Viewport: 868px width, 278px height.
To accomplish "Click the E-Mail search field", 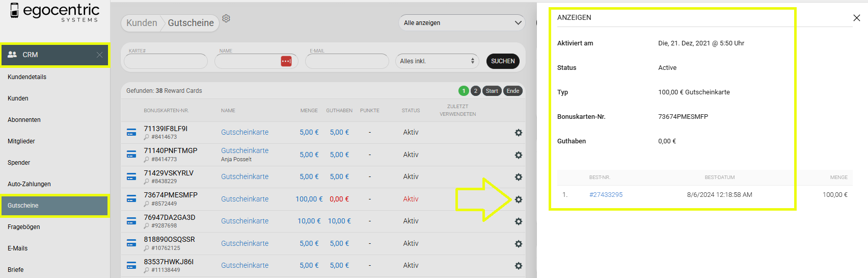I will [x=347, y=61].
